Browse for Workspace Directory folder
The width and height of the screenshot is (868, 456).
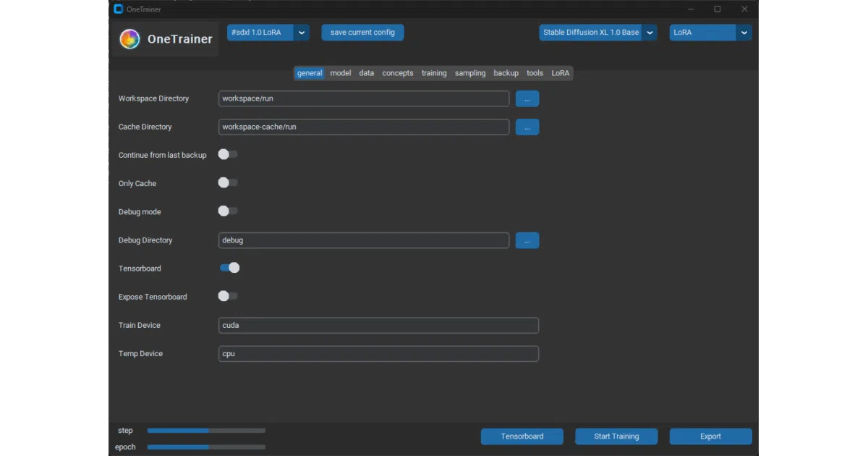(527, 98)
